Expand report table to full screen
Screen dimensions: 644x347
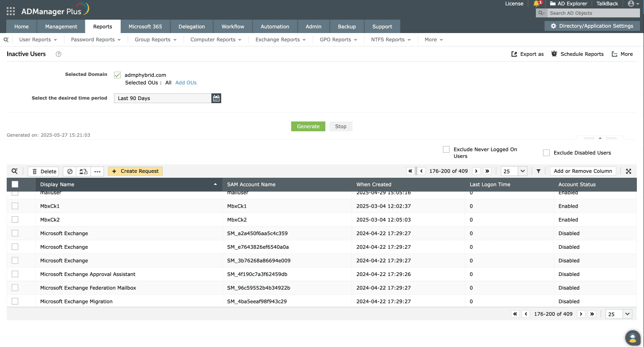coord(628,171)
